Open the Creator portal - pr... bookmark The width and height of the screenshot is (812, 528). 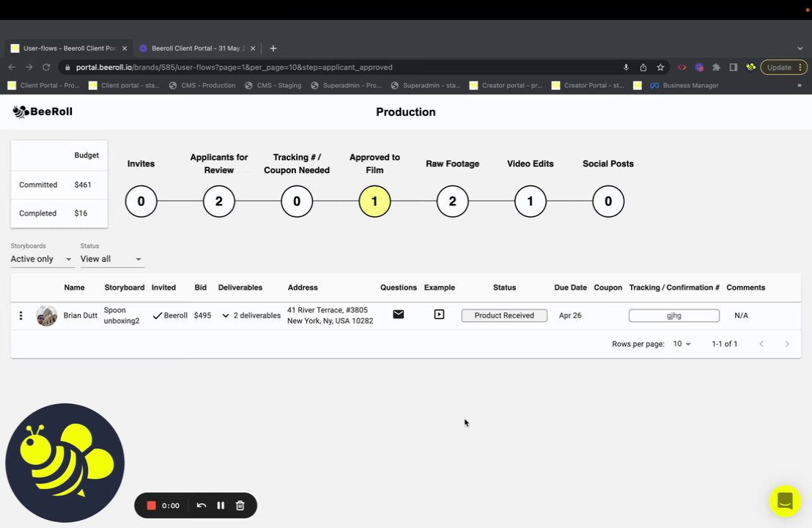tap(506, 86)
